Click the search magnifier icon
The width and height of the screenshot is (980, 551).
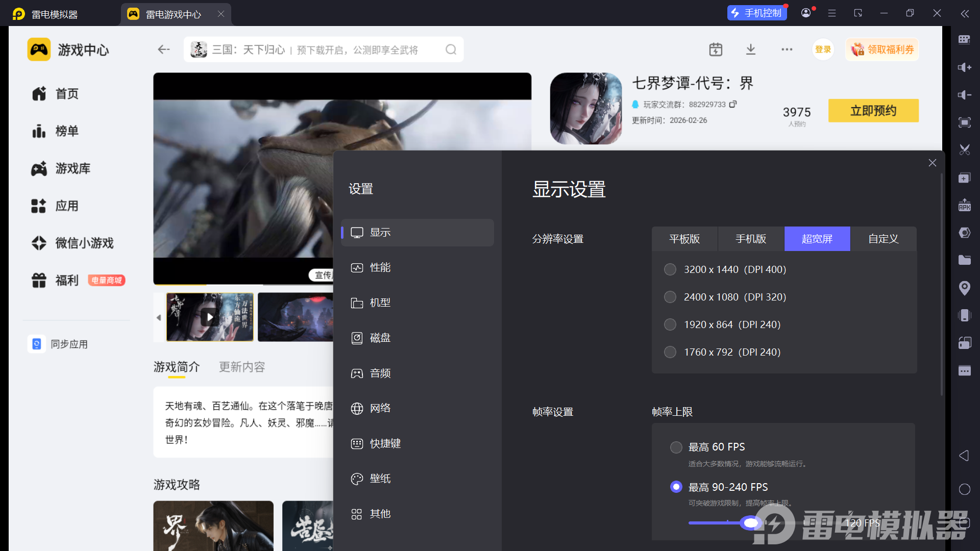point(451,49)
